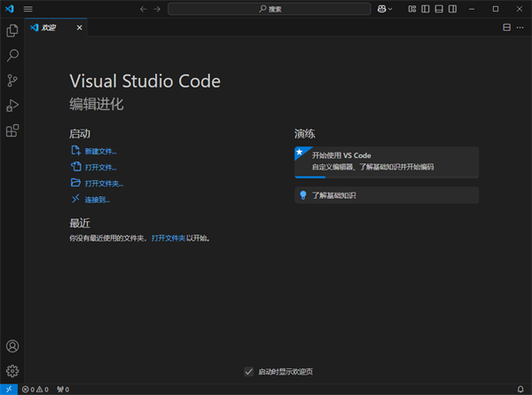Open the Extensions view
The width and height of the screenshot is (532, 395).
pos(12,130)
